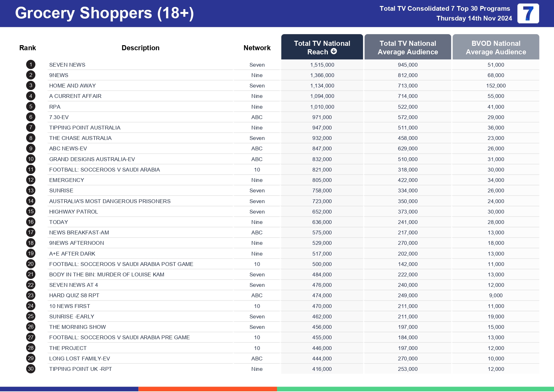Switch to BVOD National Average Audience header
Image resolution: width=554 pixels, height=392 pixels.
[x=496, y=47]
